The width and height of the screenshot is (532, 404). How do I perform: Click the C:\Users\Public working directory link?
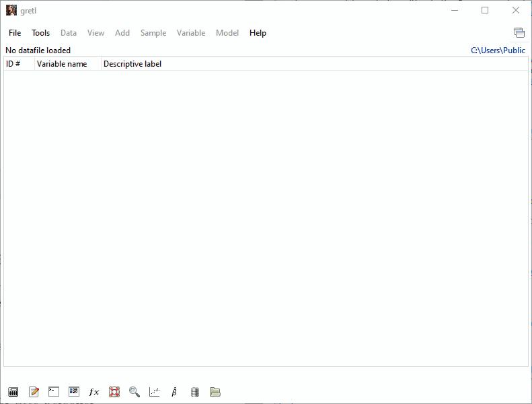498,50
